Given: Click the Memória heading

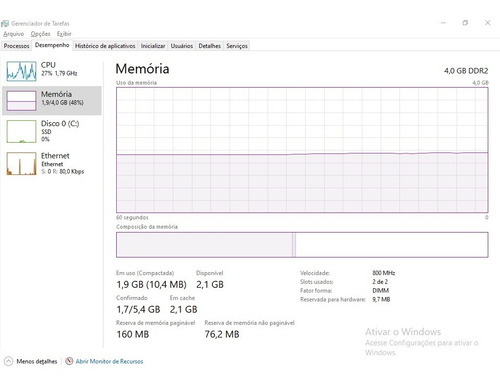Looking at the screenshot, I should [142, 69].
